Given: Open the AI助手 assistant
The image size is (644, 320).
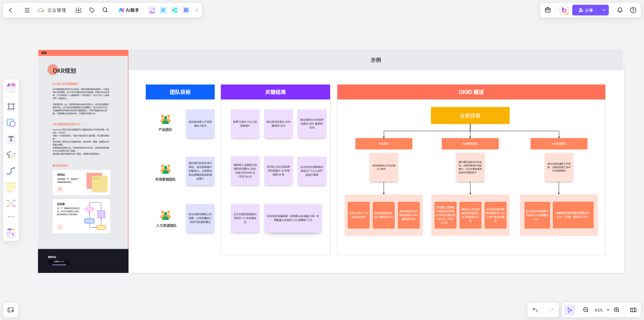Looking at the screenshot, I should [128, 10].
